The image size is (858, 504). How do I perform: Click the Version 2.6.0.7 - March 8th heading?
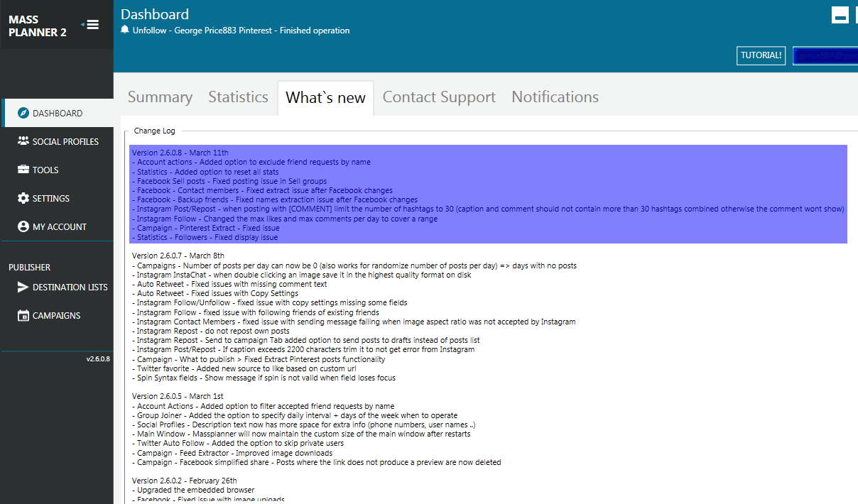pyautogui.click(x=178, y=256)
